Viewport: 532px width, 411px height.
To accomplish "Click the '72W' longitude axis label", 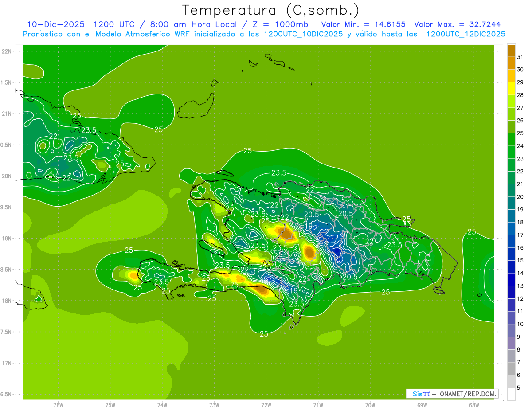I will click(266, 405).
